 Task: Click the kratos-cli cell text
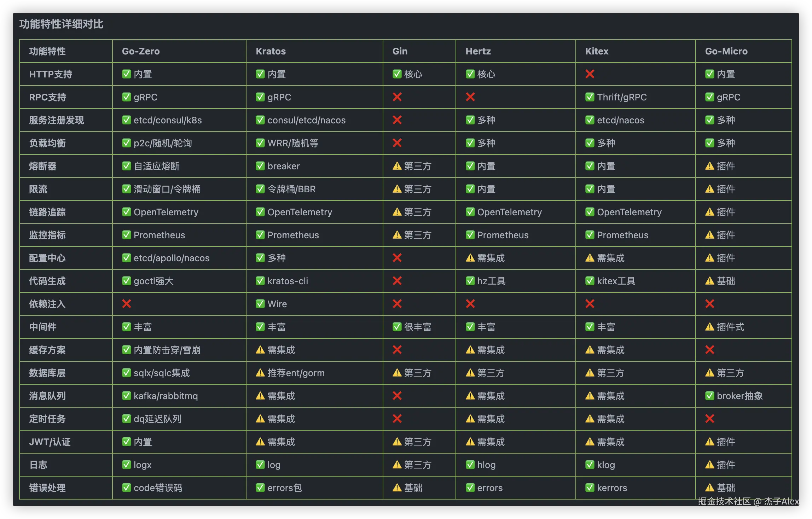[x=288, y=281]
